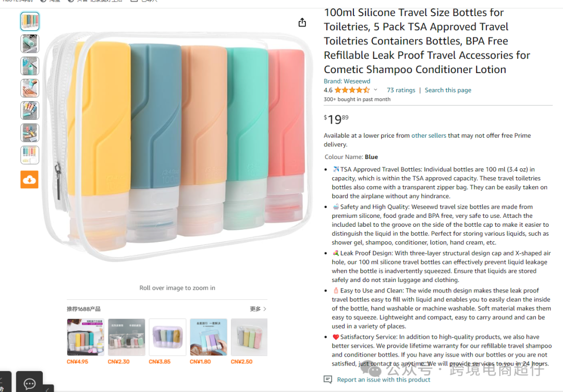
Task: Open the 73 ratings link
Action: point(401,90)
